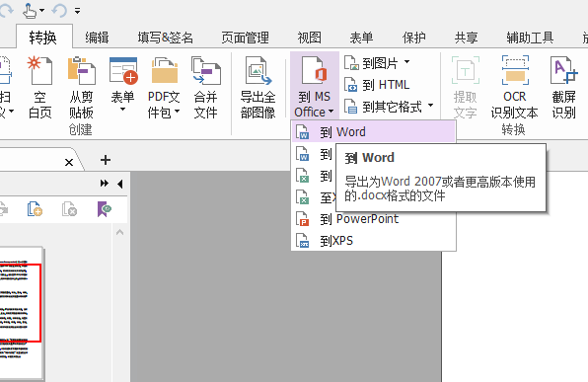Image resolution: width=588 pixels, height=382 pixels.
Task: Collapse the side panel with left arrow
Action: pos(120,184)
